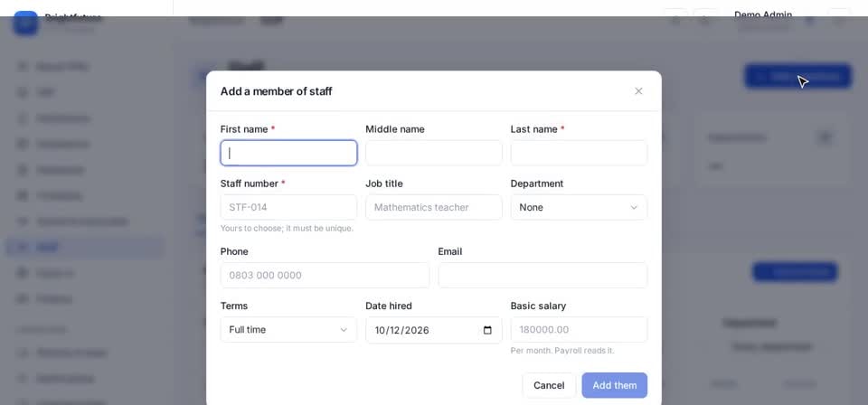This screenshot has height=405, width=868.
Task: Focus the Job title field
Action: pos(433,208)
